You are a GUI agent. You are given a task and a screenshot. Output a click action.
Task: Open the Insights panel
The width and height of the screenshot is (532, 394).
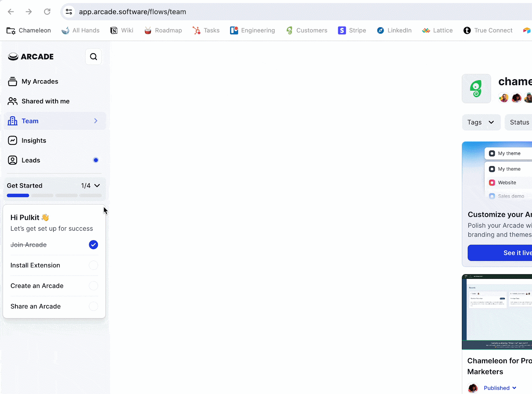[x=34, y=140]
